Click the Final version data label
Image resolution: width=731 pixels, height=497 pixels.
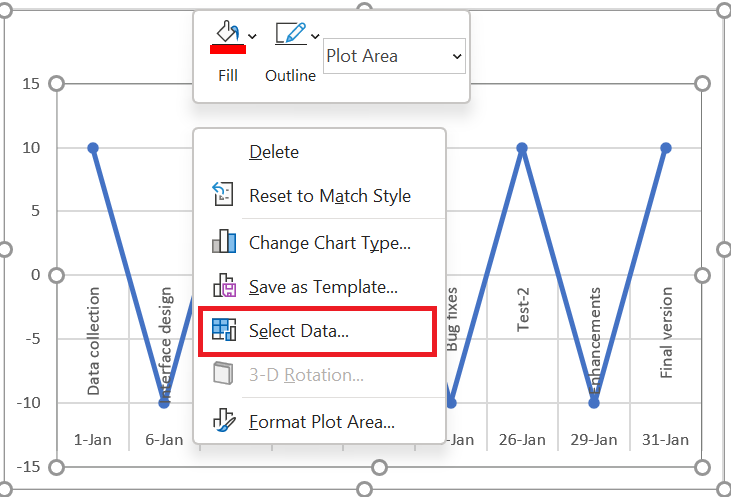tap(666, 332)
